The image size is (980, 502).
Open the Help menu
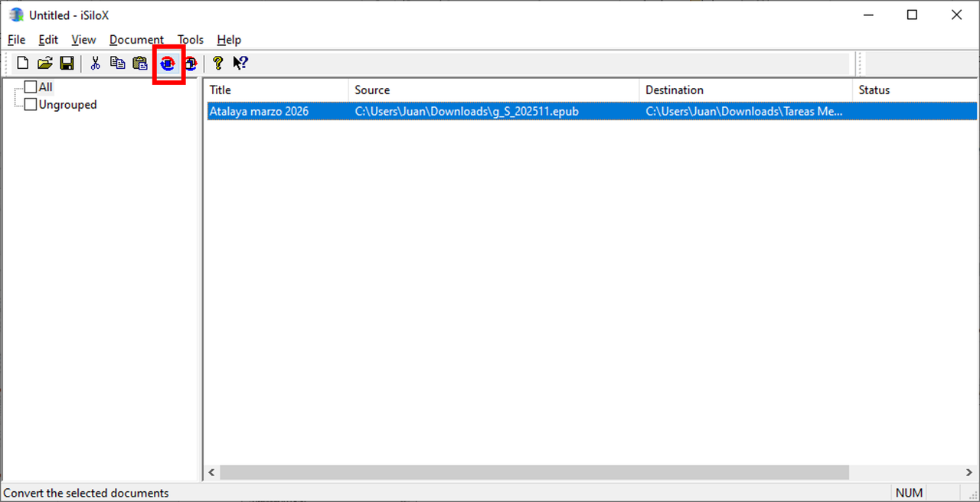pyautogui.click(x=229, y=40)
